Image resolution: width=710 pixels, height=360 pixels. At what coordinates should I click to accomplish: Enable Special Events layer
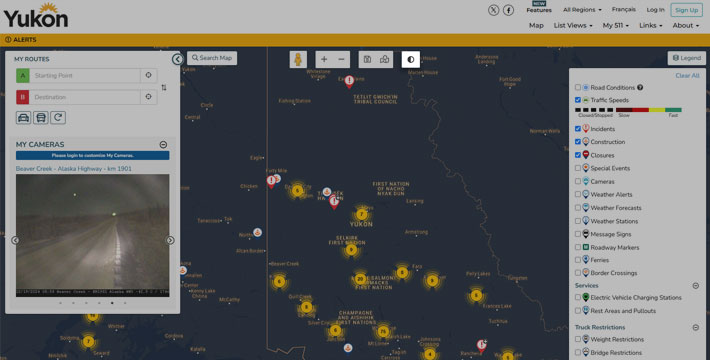(x=578, y=168)
